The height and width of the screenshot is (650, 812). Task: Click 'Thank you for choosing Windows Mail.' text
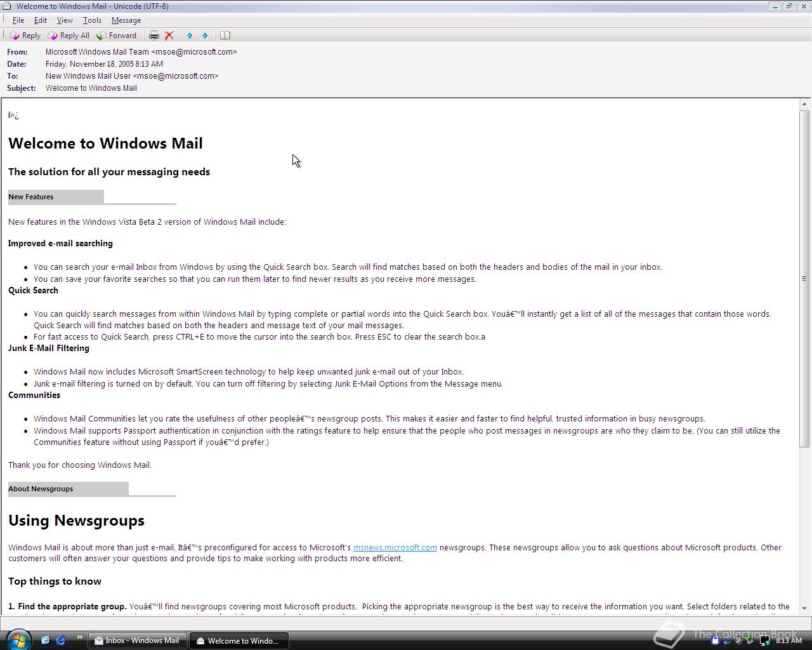click(80, 465)
